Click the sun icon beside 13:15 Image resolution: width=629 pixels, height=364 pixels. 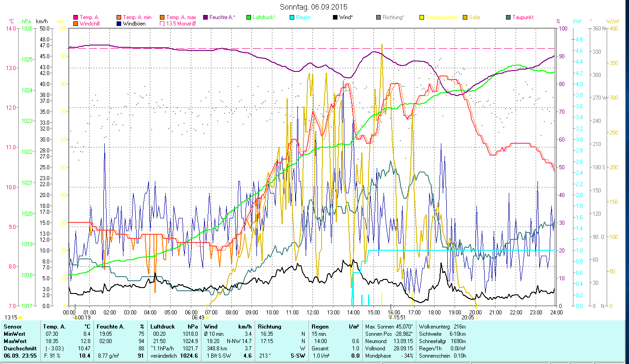[x=20, y=318]
